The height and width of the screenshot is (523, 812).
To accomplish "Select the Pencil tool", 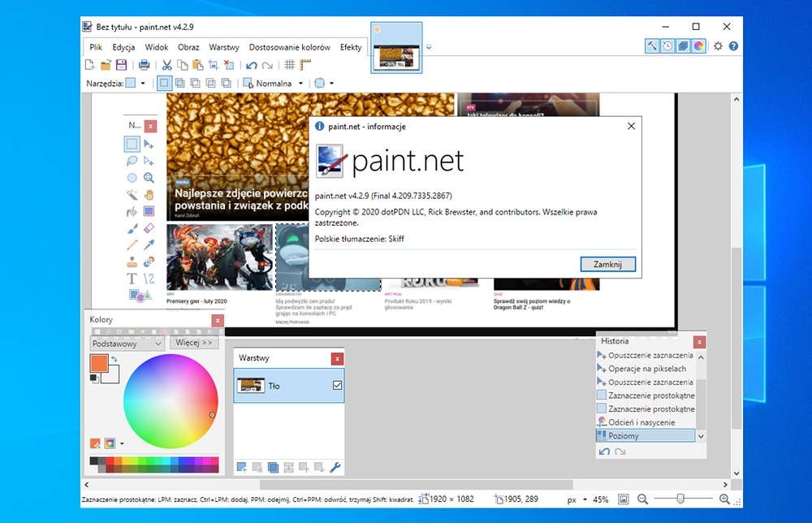I will (132, 245).
